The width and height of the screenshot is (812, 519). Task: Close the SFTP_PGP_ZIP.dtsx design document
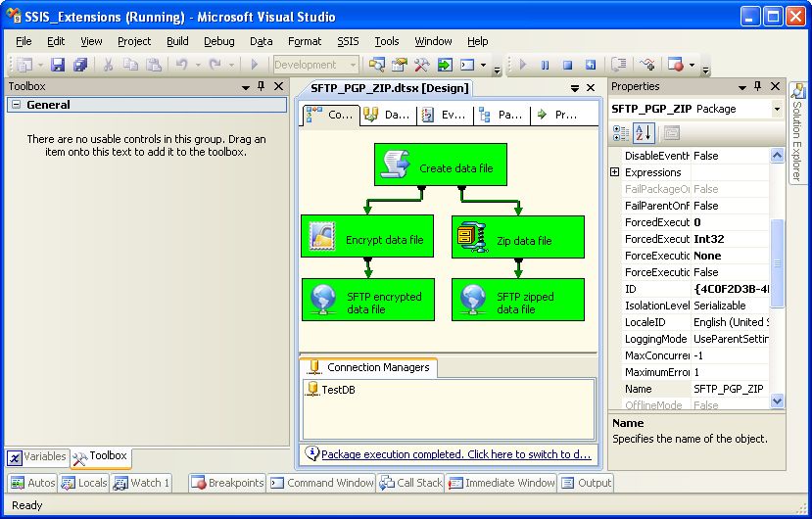coord(591,88)
